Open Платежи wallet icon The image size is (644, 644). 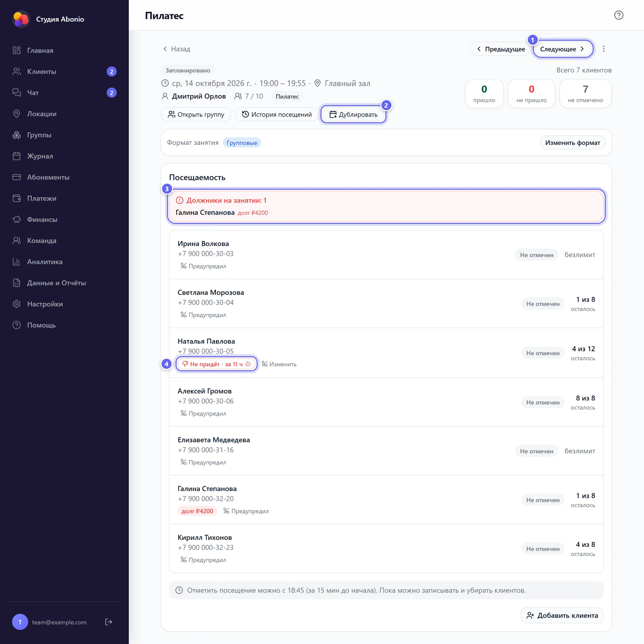click(x=17, y=198)
